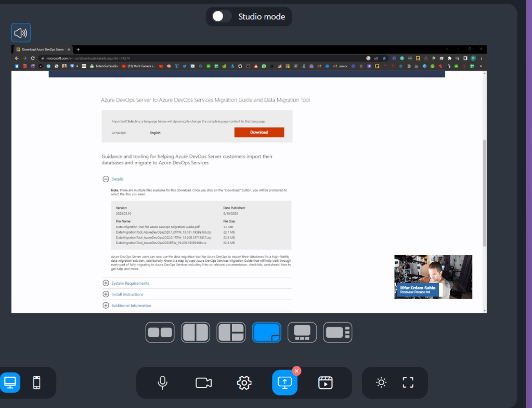Select the side-by-side split layout
Image resolution: width=532 pixels, height=408 pixels.
196,333
